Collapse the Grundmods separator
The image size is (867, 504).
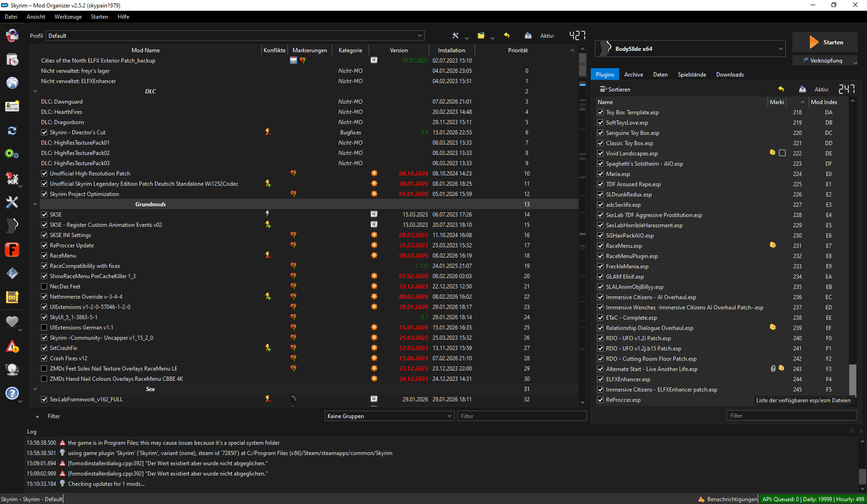click(x=35, y=204)
